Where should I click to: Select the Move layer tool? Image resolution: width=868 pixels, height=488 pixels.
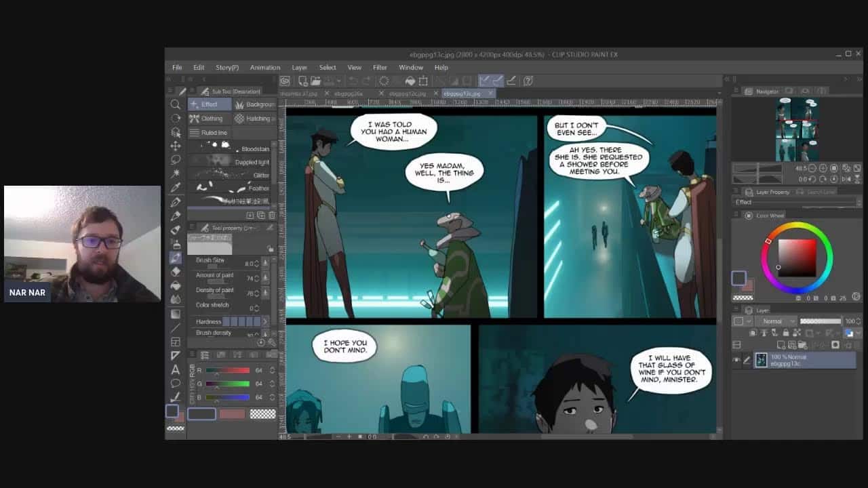[176, 146]
